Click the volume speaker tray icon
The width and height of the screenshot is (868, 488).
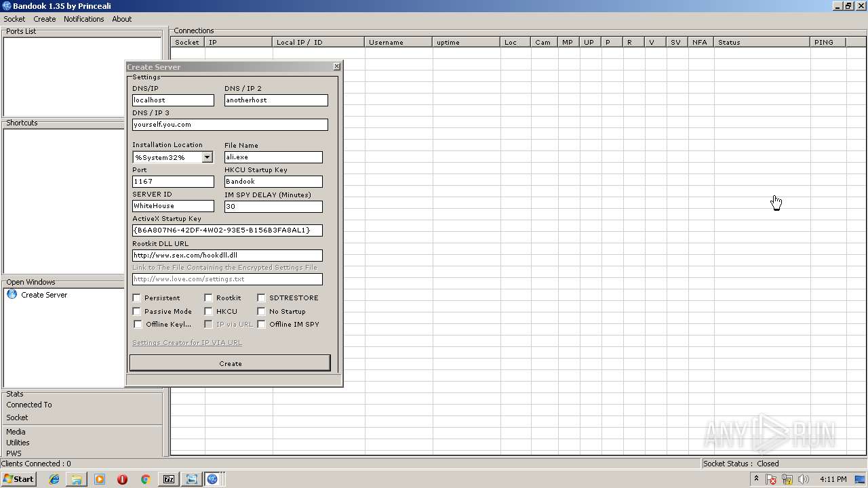click(x=804, y=479)
